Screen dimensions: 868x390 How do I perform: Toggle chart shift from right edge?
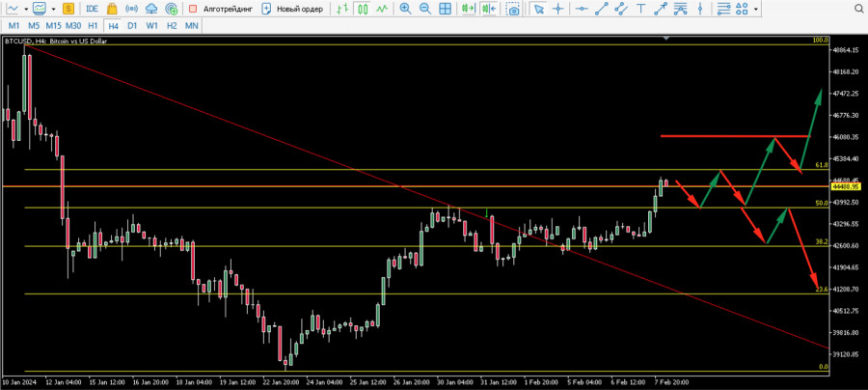[x=489, y=9]
